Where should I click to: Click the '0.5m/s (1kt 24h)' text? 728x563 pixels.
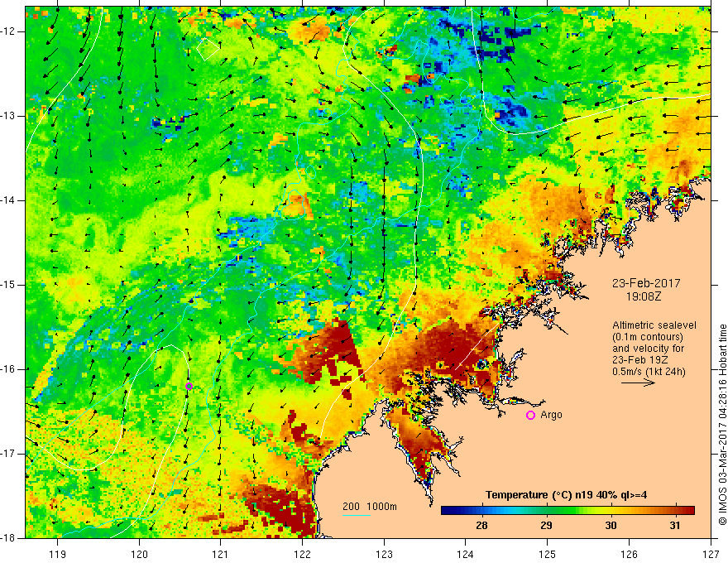click(x=649, y=372)
